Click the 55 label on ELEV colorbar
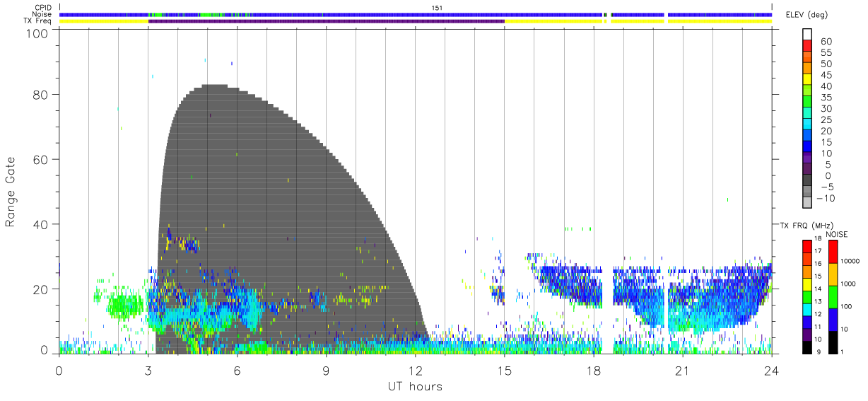868x401 pixels. click(826, 53)
